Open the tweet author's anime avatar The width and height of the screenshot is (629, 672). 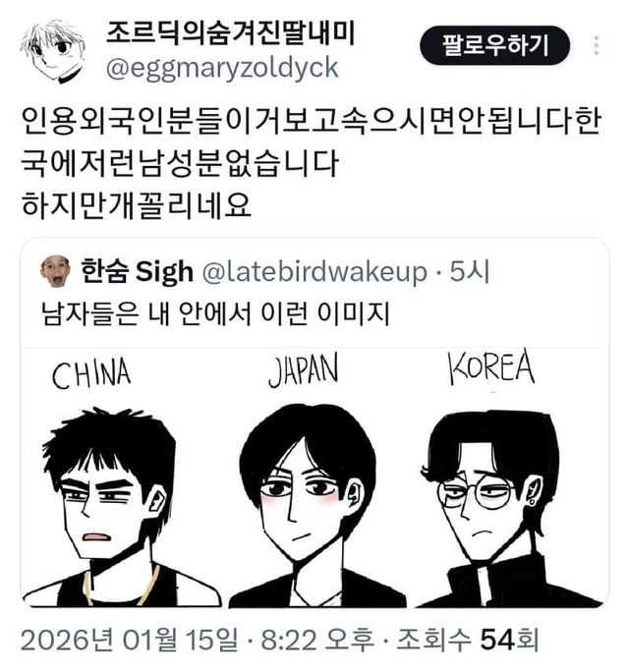coord(52,51)
